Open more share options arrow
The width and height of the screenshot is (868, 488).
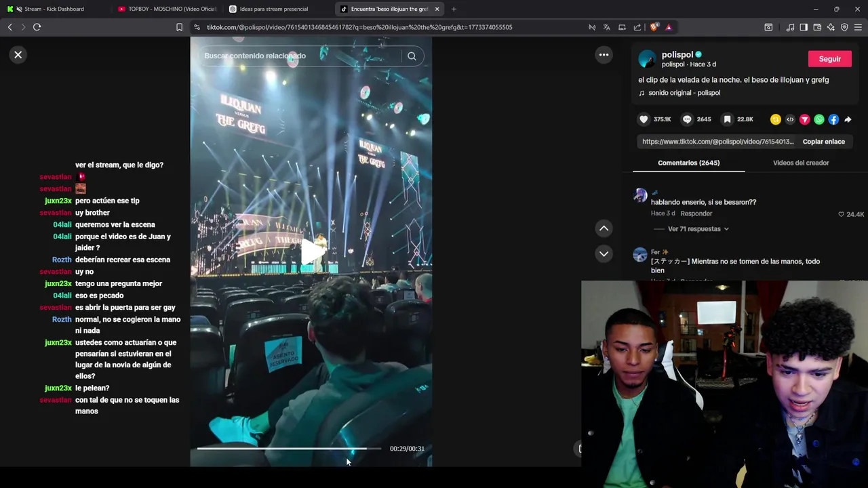(x=848, y=119)
